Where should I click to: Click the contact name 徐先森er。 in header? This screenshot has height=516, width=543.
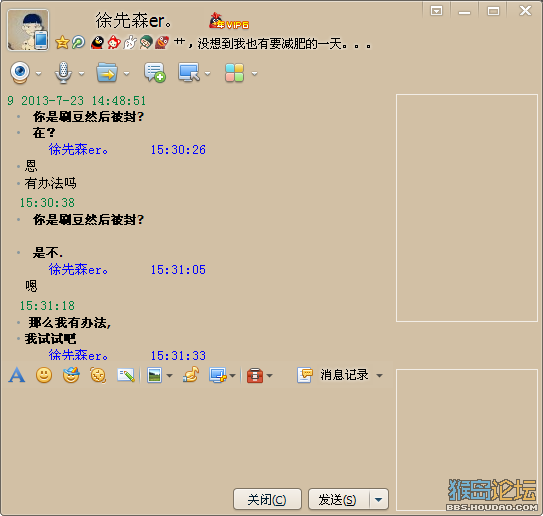tap(134, 20)
